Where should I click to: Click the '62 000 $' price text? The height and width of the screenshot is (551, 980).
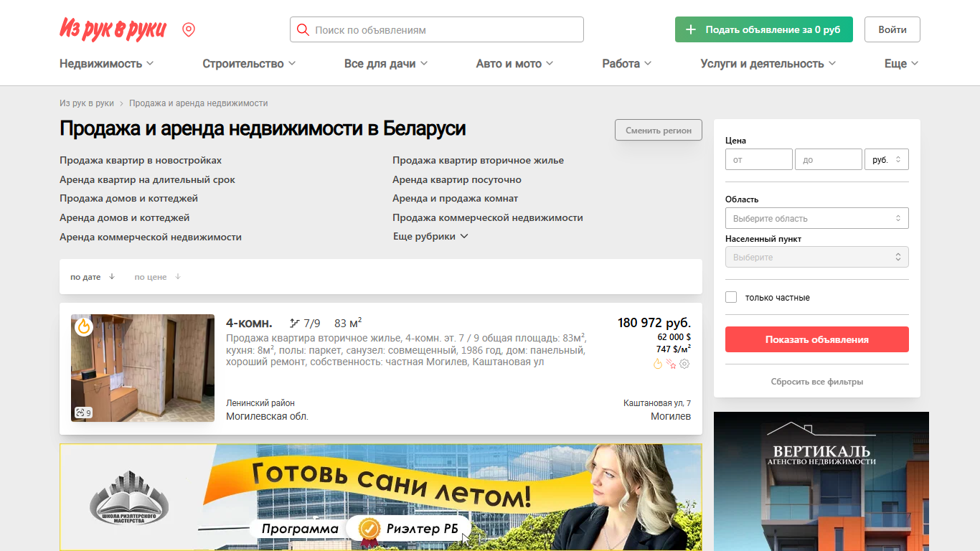(674, 336)
